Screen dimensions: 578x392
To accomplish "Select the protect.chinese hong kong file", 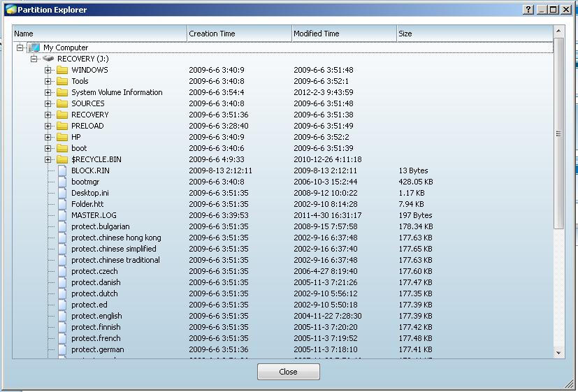I will point(116,238).
